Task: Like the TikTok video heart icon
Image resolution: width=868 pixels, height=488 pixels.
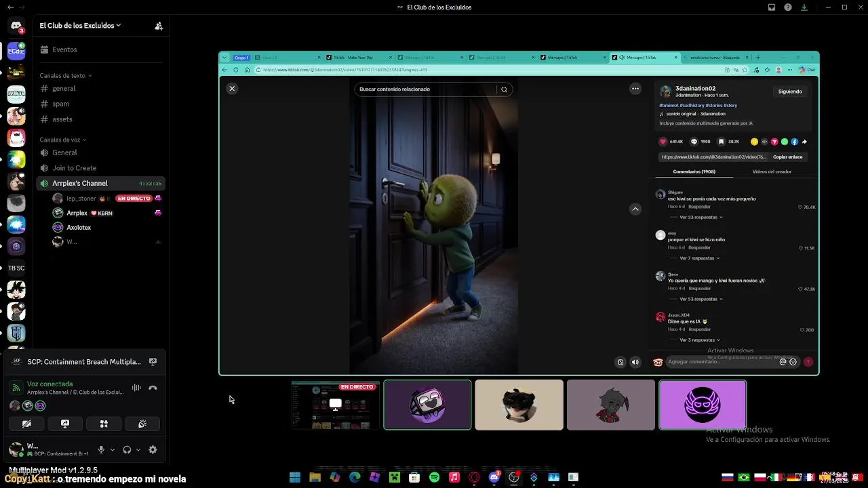Action: tap(663, 142)
